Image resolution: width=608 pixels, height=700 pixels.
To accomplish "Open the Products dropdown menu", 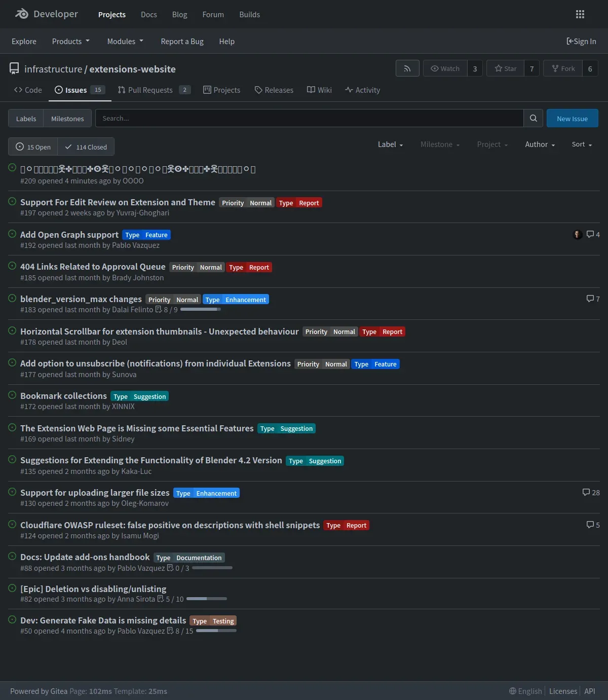I will (71, 41).
